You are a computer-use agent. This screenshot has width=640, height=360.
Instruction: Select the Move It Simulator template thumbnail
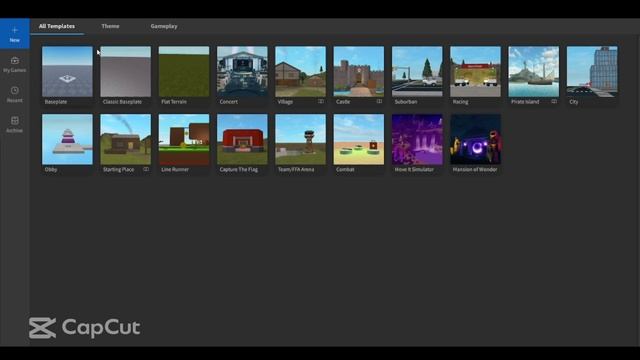coord(417,139)
